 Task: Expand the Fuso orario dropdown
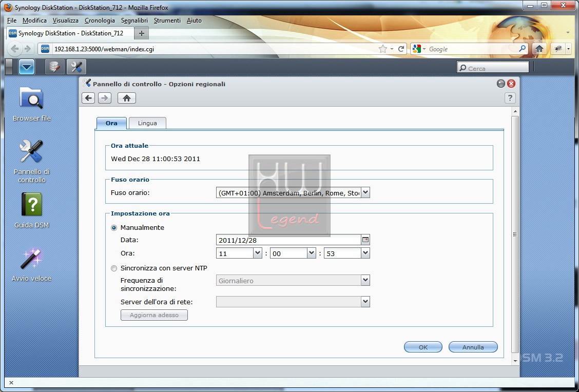pyautogui.click(x=365, y=192)
